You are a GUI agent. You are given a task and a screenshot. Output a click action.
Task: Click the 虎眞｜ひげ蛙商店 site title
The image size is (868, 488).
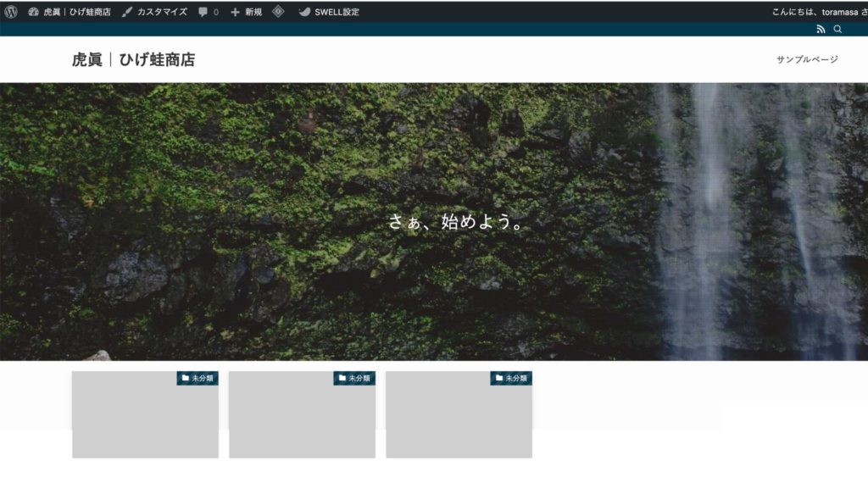point(133,59)
